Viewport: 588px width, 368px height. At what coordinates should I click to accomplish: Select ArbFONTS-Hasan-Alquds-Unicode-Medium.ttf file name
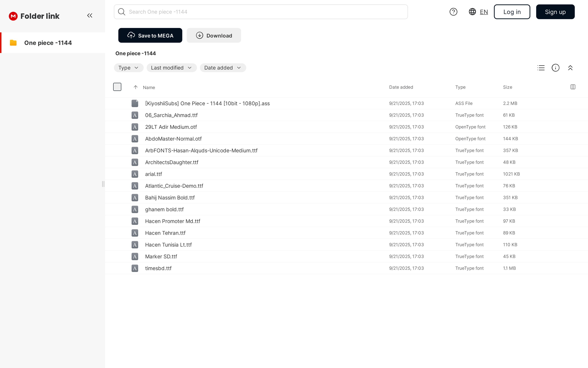coord(201,150)
